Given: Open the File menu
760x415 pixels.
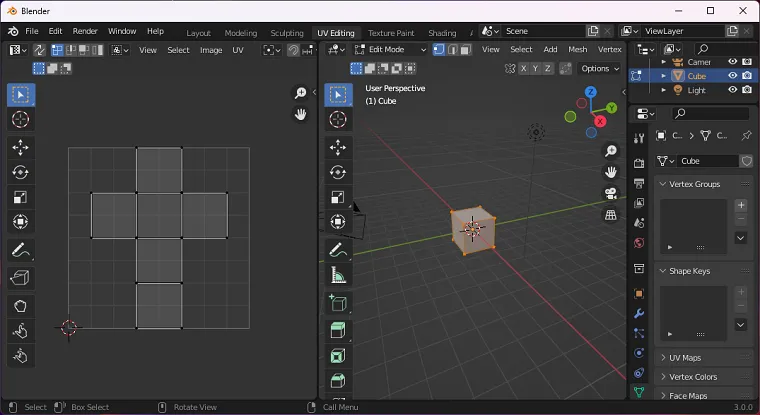Looking at the screenshot, I should (32, 31).
